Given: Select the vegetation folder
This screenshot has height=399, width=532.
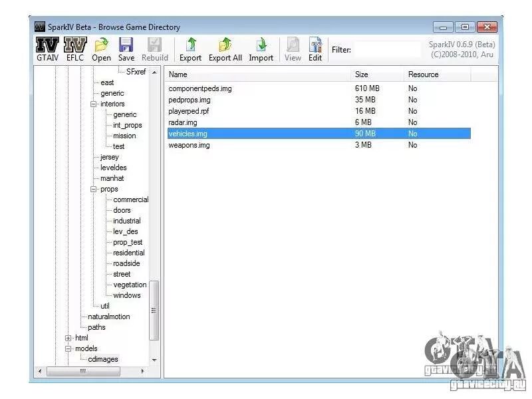Looking at the screenshot, I should pos(130,285).
